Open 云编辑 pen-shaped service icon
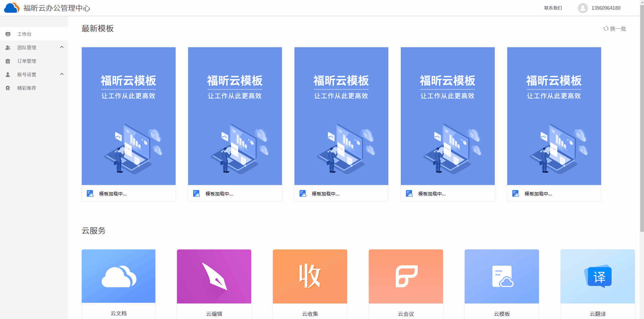644x319 pixels. point(214,276)
